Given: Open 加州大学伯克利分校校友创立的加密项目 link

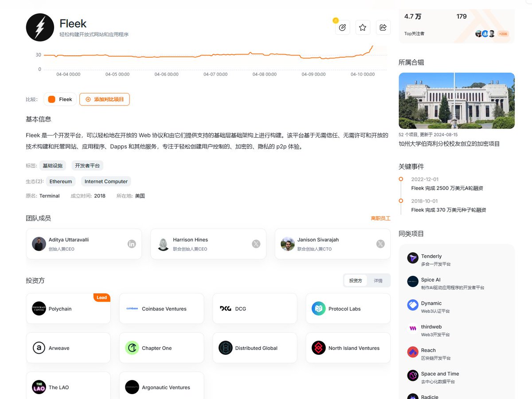Looking at the screenshot, I should (449, 144).
